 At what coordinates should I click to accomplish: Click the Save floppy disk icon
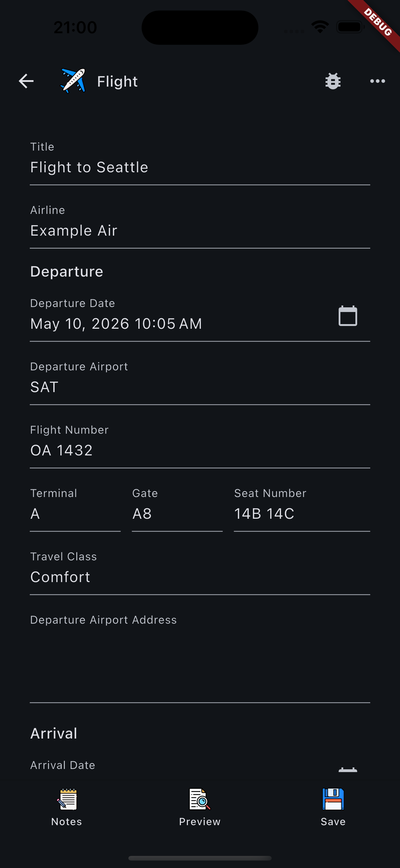[x=333, y=799]
